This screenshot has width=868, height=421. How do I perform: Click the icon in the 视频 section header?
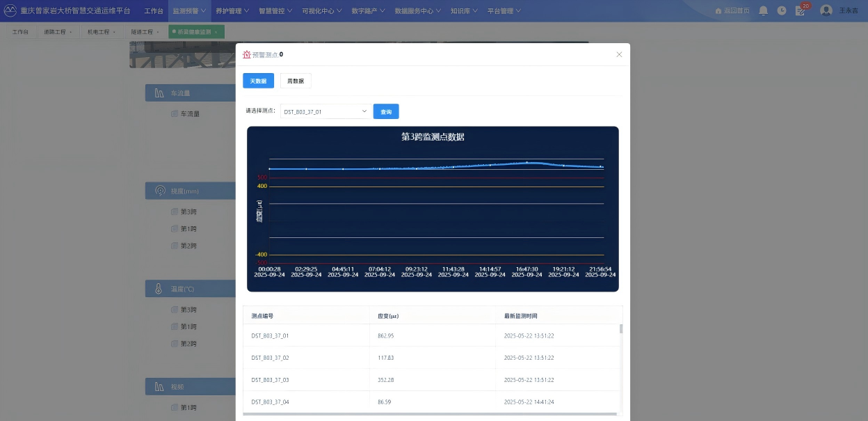point(159,386)
